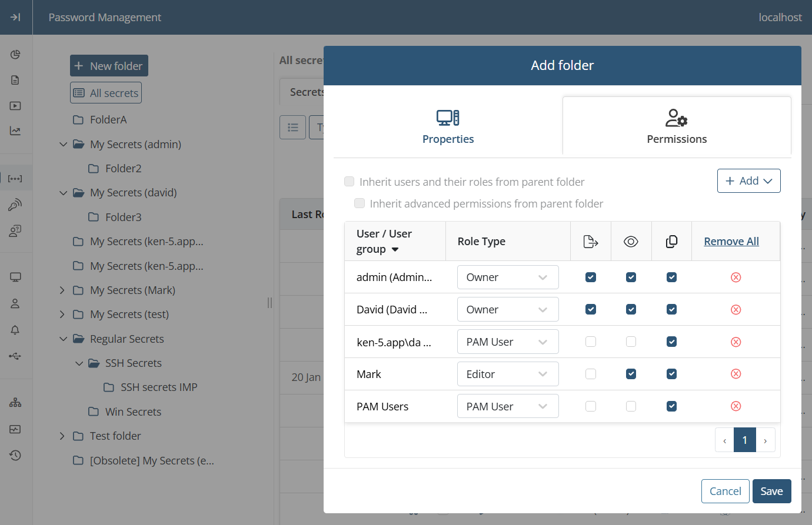Image resolution: width=812 pixels, height=525 pixels.
Task: Expand the sidebar with the arrow icon
Action: [16, 17]
